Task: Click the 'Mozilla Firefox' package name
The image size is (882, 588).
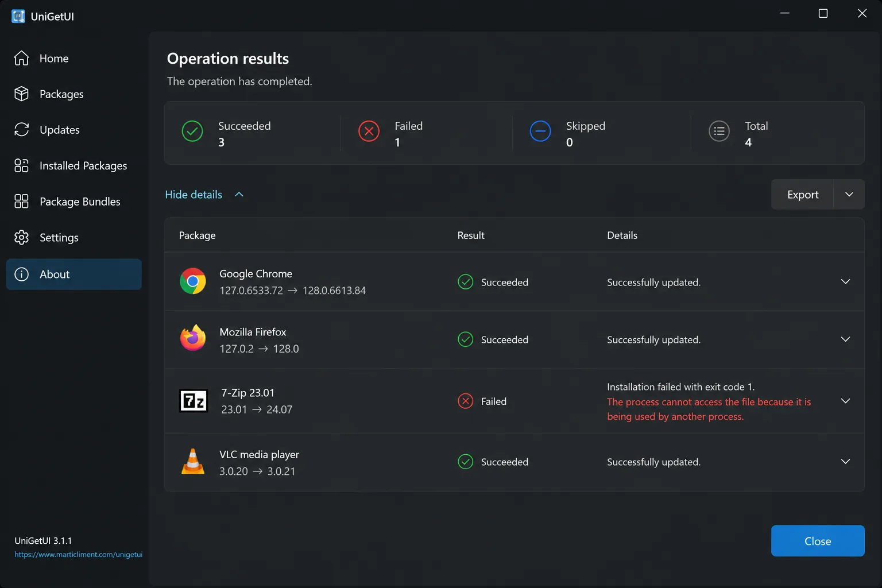Action: coord(253,331)
